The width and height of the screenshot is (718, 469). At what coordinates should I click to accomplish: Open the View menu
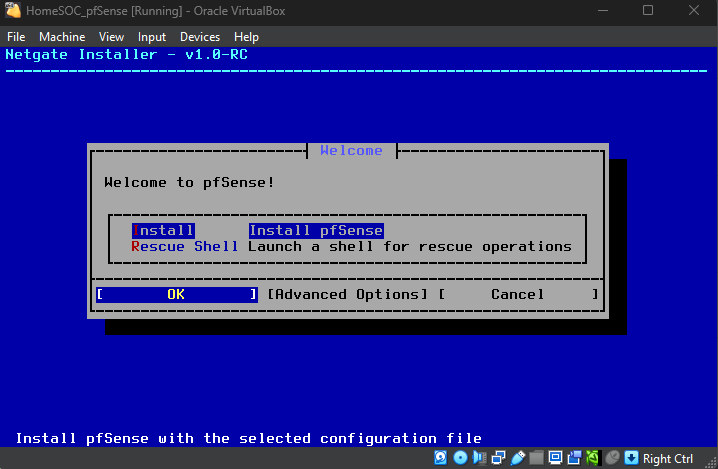112,37
